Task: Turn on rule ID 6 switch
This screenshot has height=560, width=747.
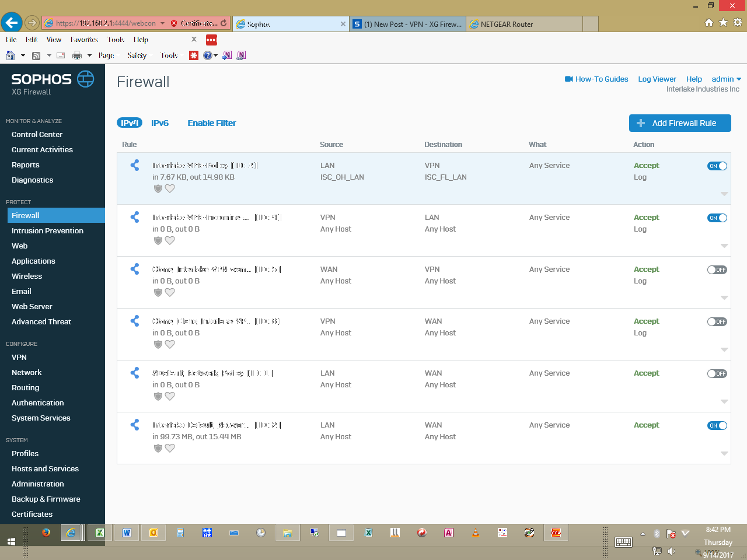Action: coord(717,321)
